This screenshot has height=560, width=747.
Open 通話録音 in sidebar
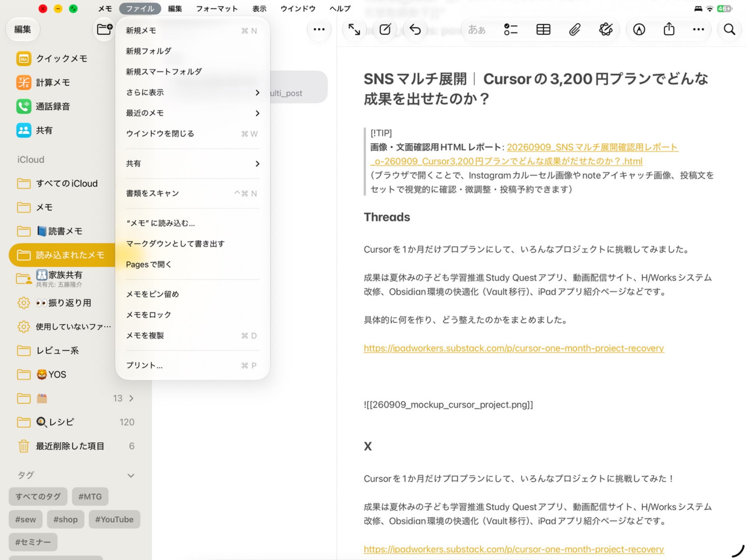53,106
